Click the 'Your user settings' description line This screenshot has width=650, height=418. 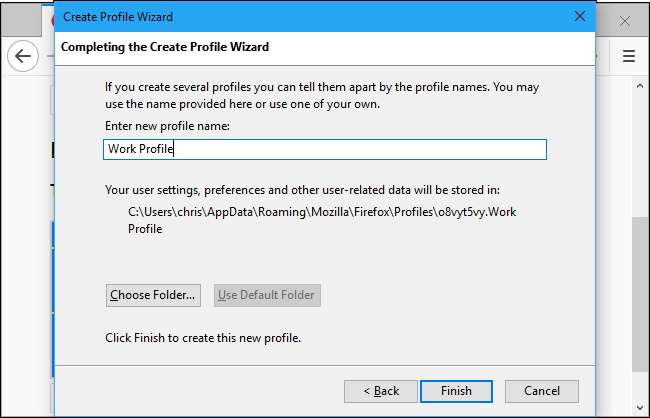302,189
